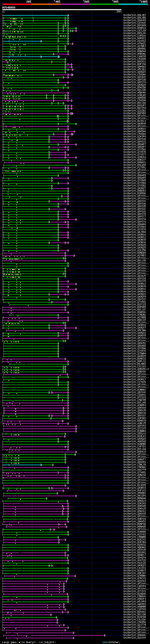The image size is (150, 644).
Task: Select the UniRef100_Q1G304 label
Action: (x=135, y=637)
